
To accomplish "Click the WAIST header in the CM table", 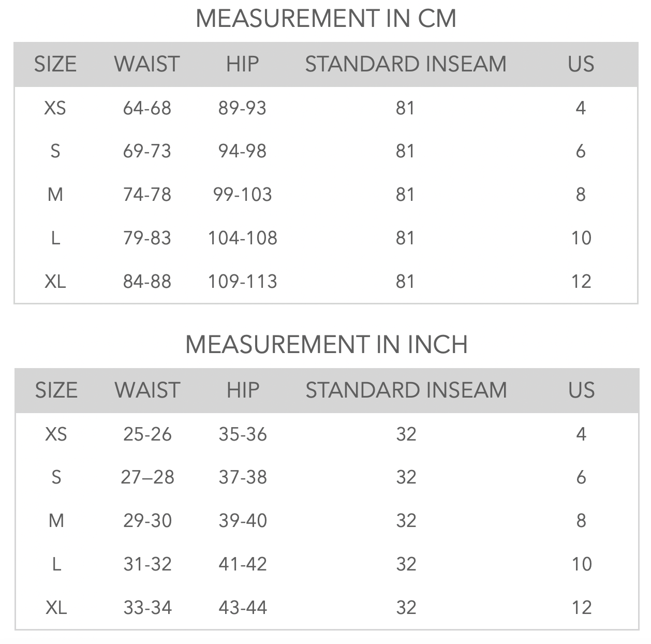I will pos(147,64).
